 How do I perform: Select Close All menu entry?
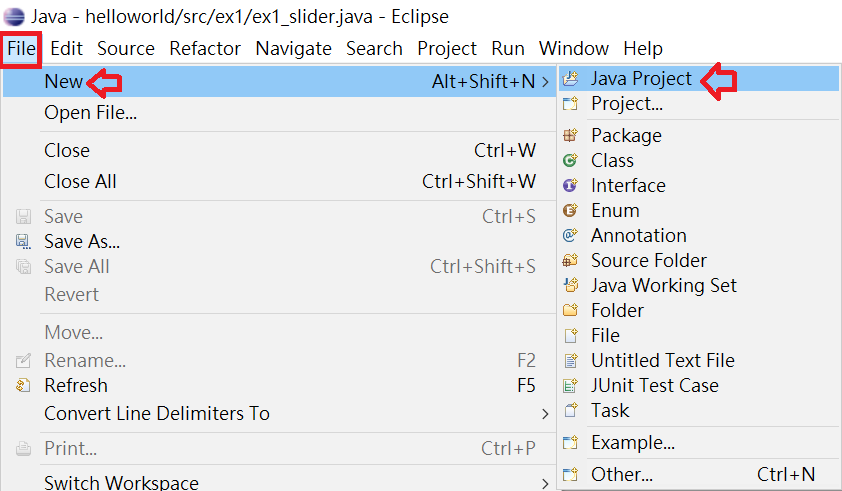(80, 182)
